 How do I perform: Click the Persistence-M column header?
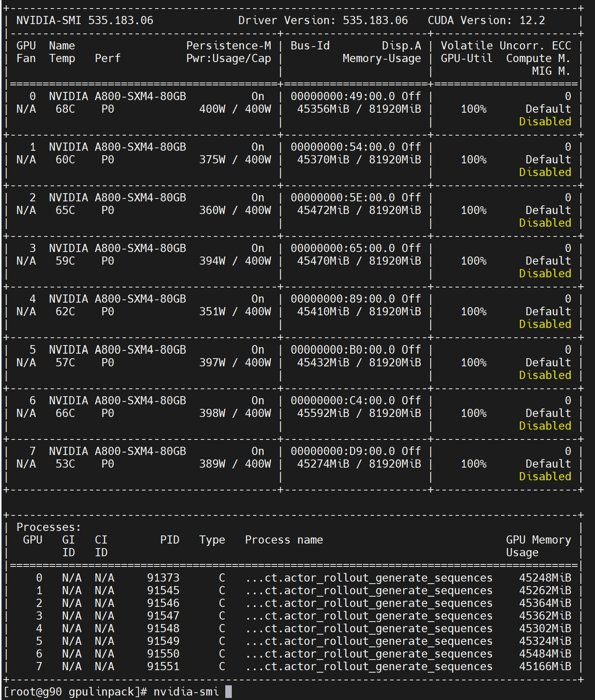coord(229,46)
